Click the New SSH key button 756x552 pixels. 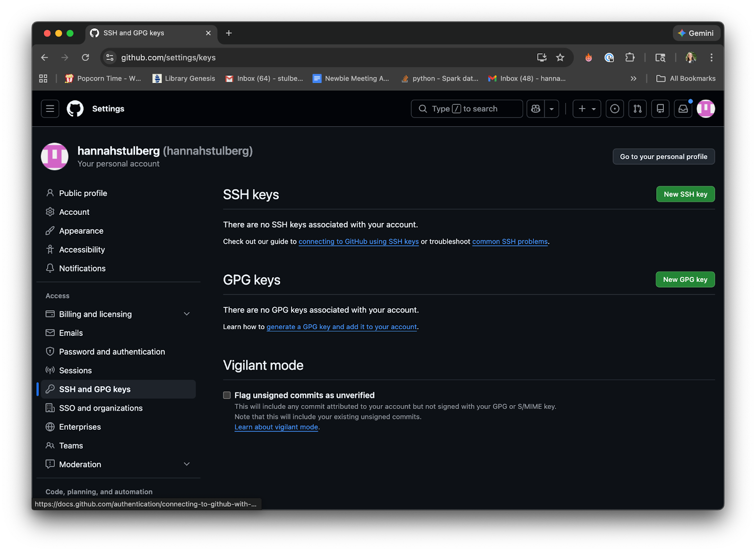[685, 194]
